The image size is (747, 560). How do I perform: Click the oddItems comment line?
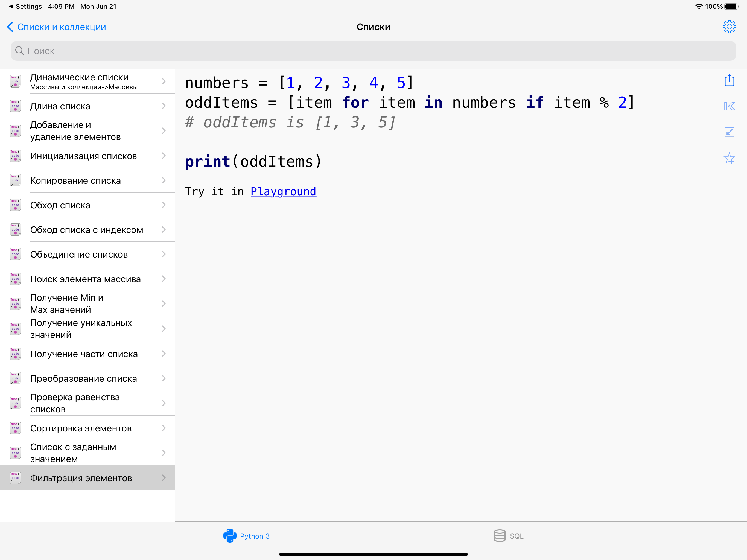[x=290, y=122]
